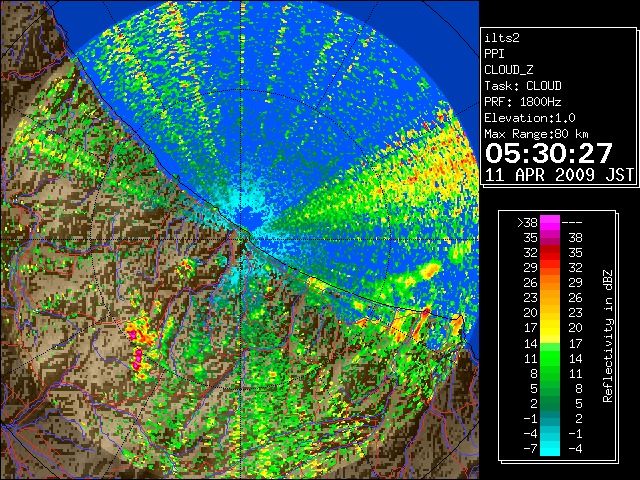Click the 'Elevation:1.0' text

(530, 118)
